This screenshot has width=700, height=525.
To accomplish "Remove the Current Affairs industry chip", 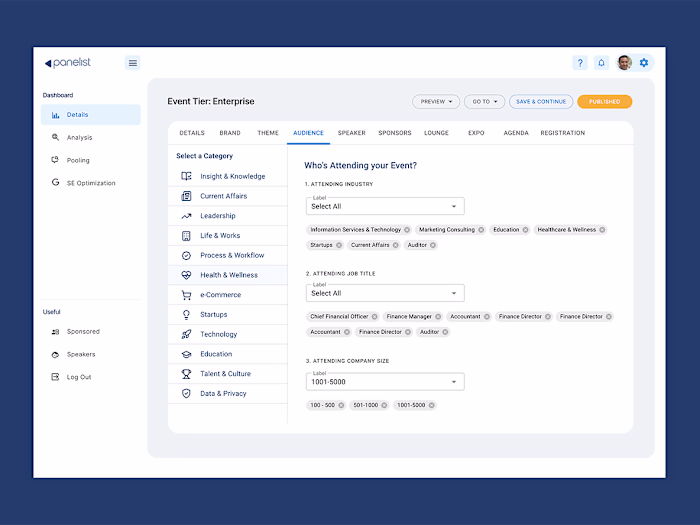I will [396, 245].
